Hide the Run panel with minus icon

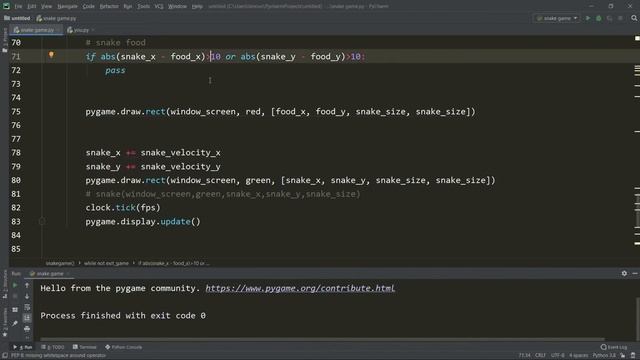635,273
